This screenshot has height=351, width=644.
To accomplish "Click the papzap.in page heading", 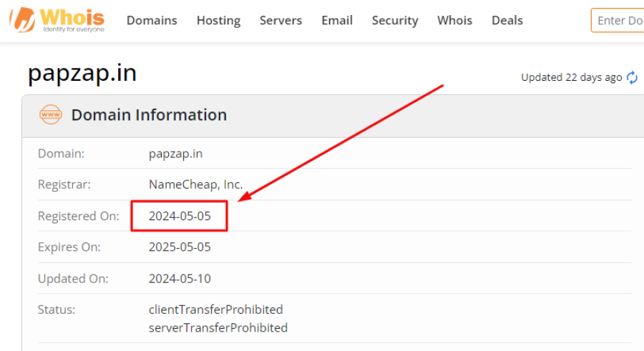I will pos(82,74).
